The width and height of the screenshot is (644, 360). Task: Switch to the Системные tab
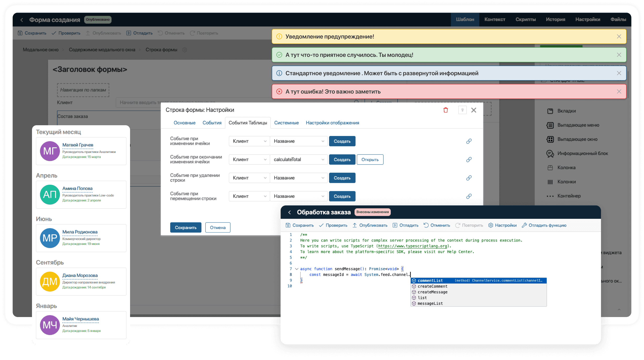pyautogui.click(x=286, y=123)
